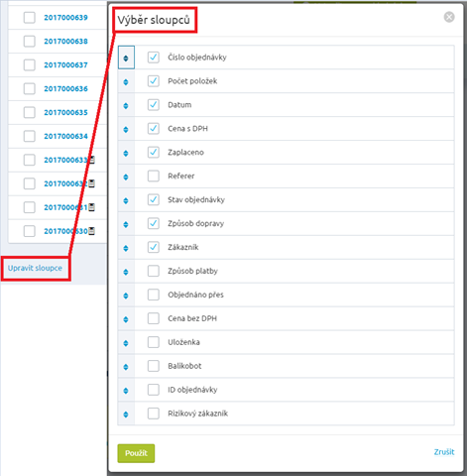Click the reorder handle for Uloženka
The width and height of the screenshot is (467, 476).
(126, 343)
